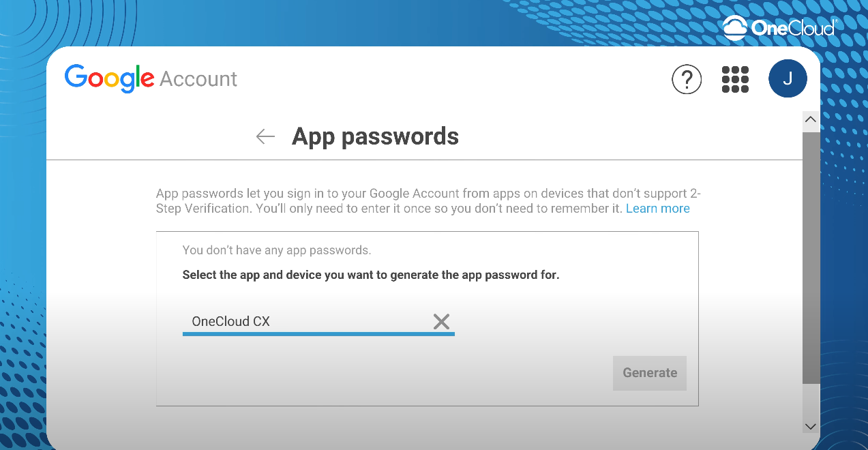This screenshot has height=450, width=868.
Task: Click the scrollbar track below the thumb
Action: tap(811, 401)
